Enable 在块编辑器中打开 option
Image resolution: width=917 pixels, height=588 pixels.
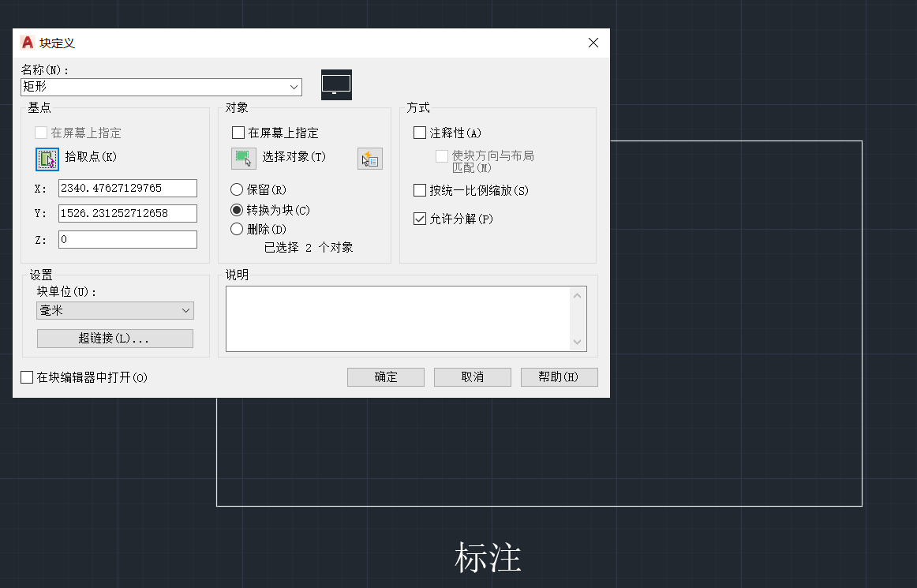click(x=26, y=377)
